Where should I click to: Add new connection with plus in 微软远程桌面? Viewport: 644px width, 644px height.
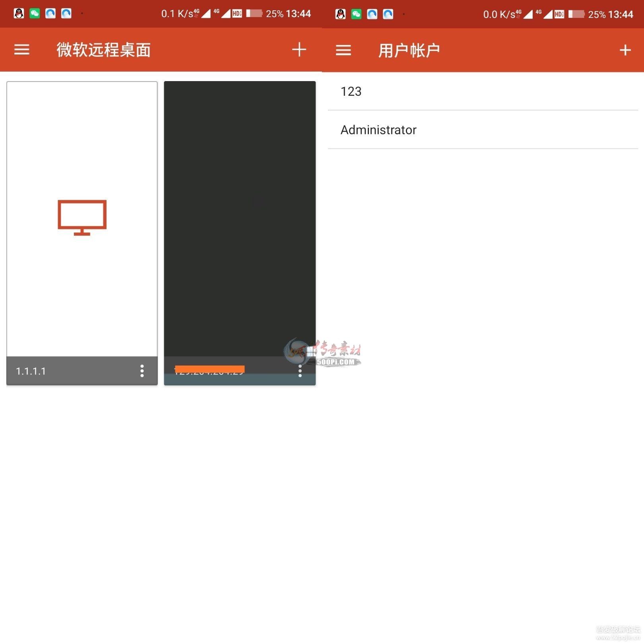click(x=299, y=50)
